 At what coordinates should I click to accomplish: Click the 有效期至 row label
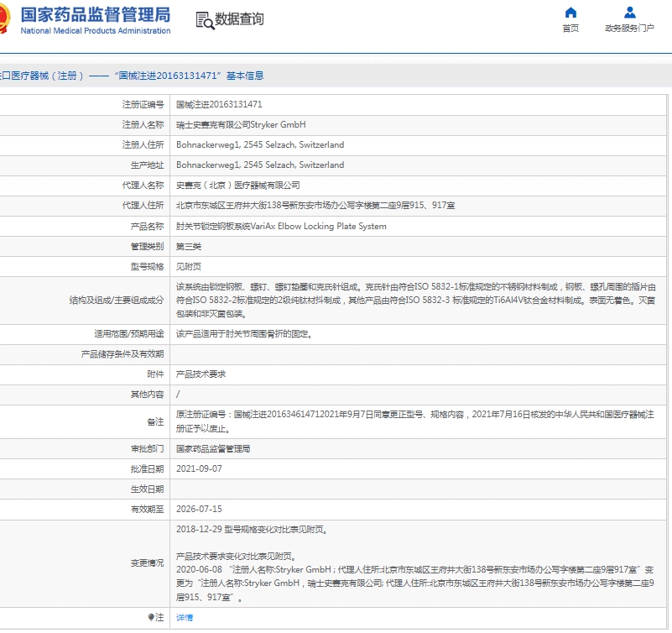click(147, 509)
